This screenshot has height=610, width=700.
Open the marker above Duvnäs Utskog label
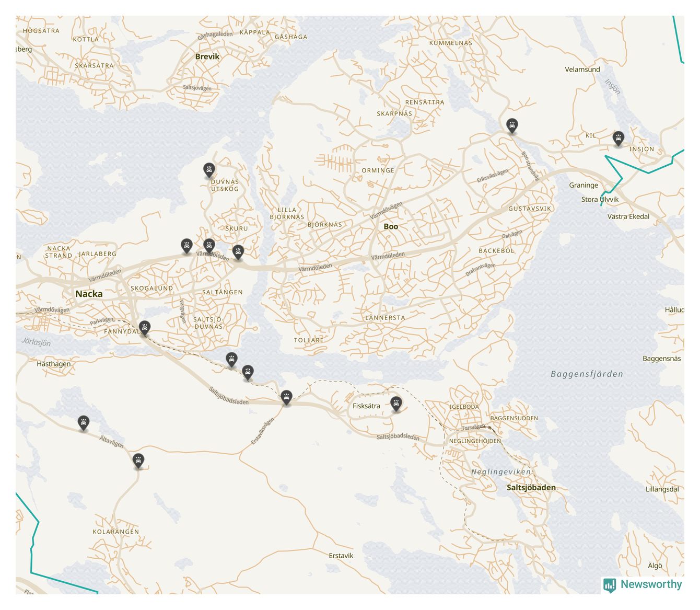coord(209,169)
